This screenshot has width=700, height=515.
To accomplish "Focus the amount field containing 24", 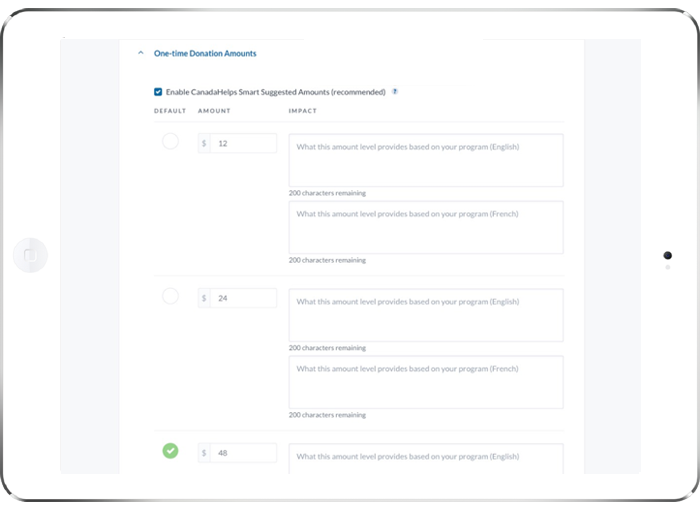I will point(244,298).
